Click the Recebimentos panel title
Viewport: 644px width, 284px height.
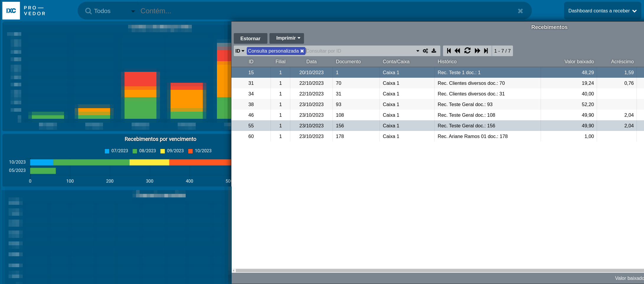tap(549, 27)
